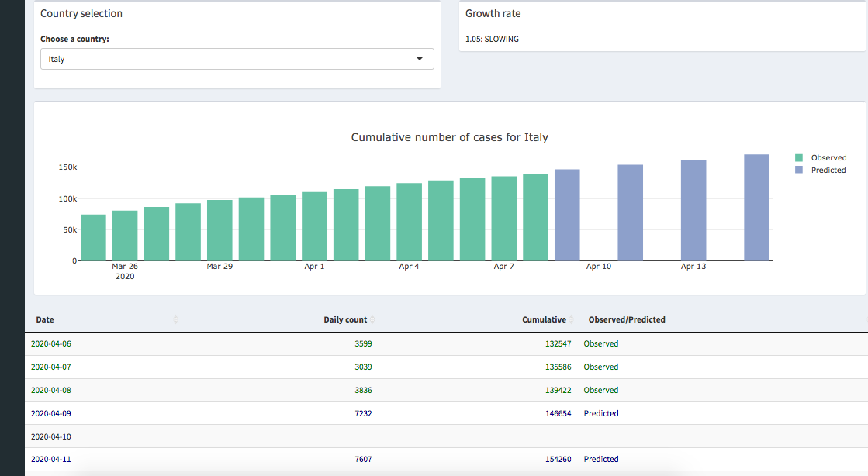Click the sort arrows beside Date column
Viewport: 868px width, 476px height.
tap(175, 319)
